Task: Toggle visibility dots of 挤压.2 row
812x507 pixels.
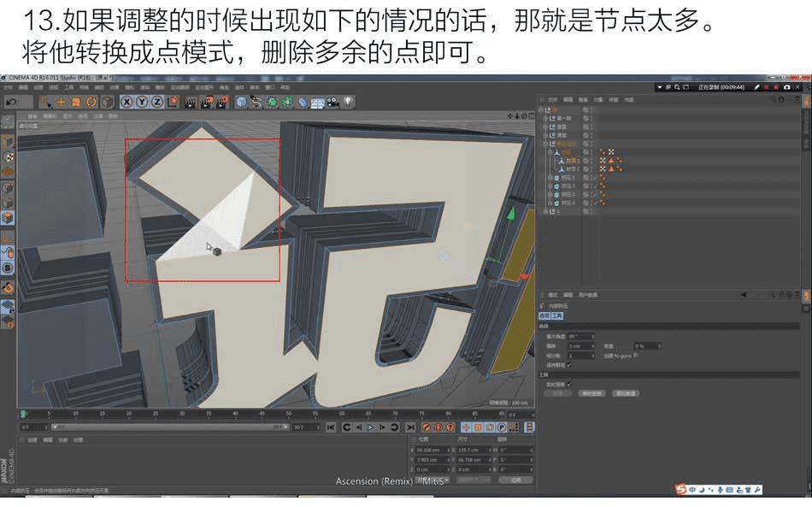Action: [591, 186]
